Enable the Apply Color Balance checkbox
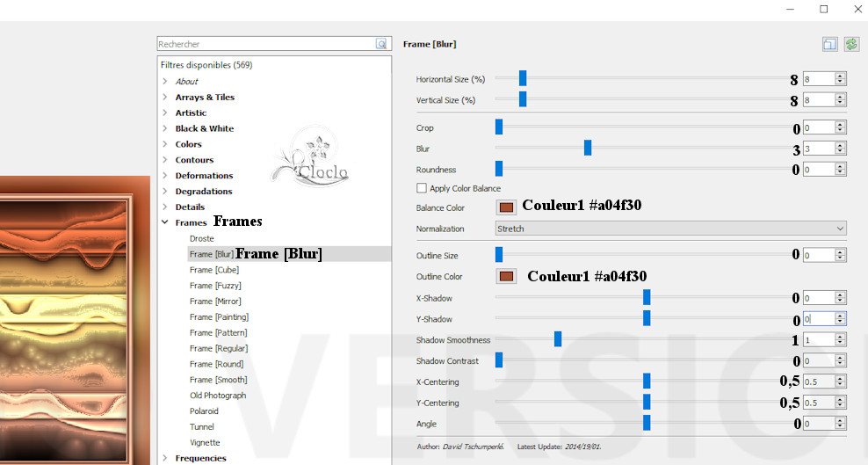This screenshot has height=465, width=868. point(422,188)
